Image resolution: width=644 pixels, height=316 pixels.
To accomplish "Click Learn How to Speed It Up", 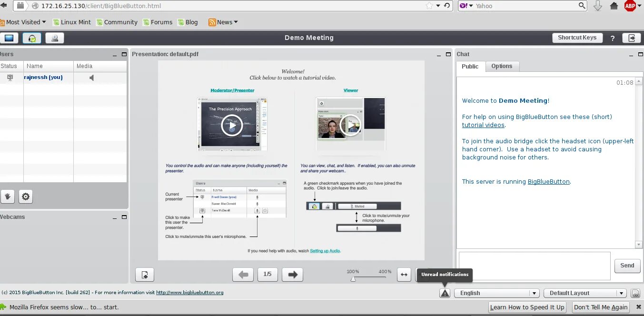I will click(527, 307).
